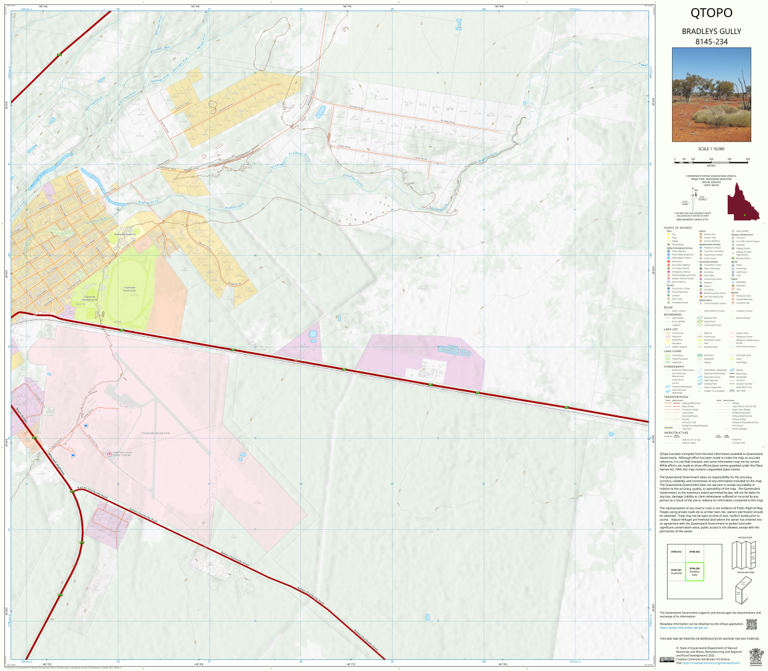This screenshot has width=768, height=671.
Task: Scan the QR code beside the metadata text
Action: (x=751, y=624)
